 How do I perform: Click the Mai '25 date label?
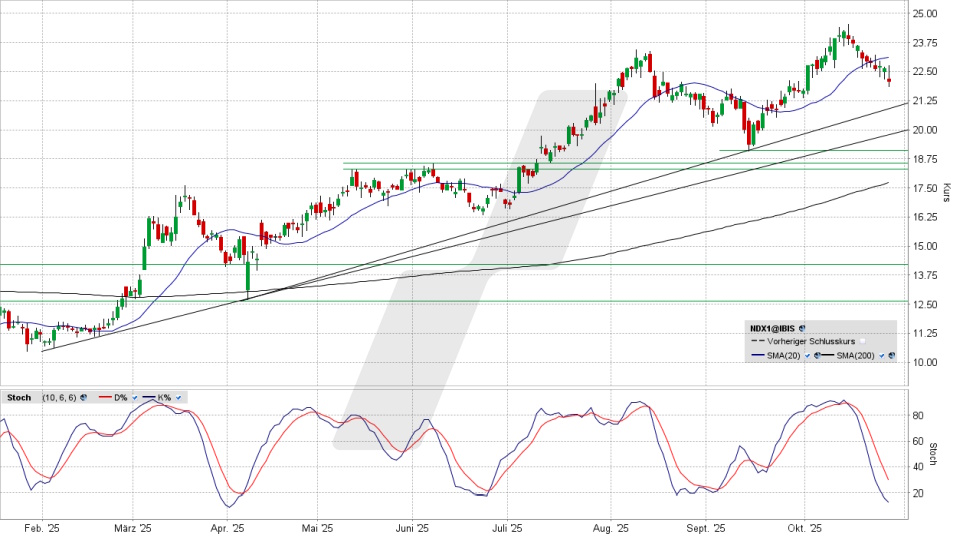pyautogui.click(x=316, y=528)
